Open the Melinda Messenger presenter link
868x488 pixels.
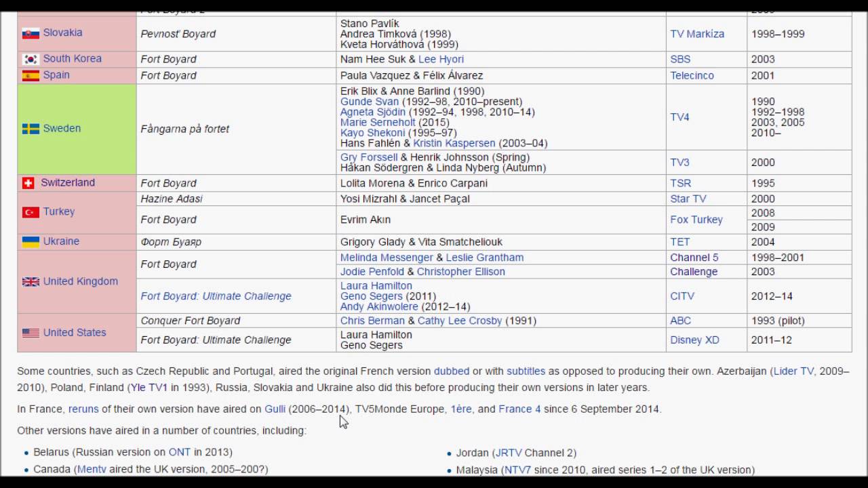coord(387,258)
